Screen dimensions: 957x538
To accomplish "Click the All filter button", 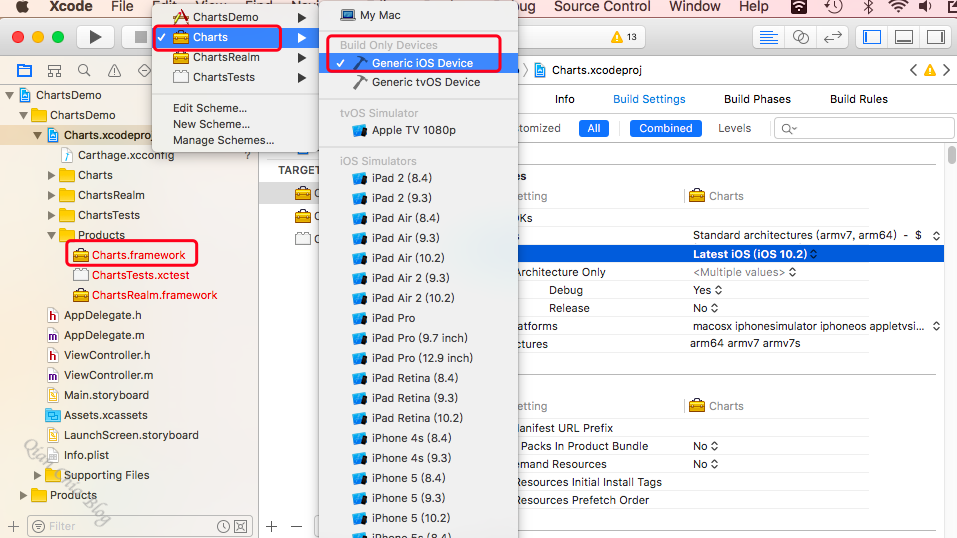I will tap(594, 128).
